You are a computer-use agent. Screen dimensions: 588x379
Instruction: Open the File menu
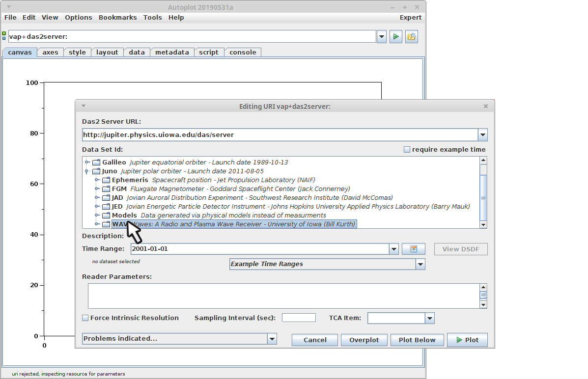coord(10,18)
